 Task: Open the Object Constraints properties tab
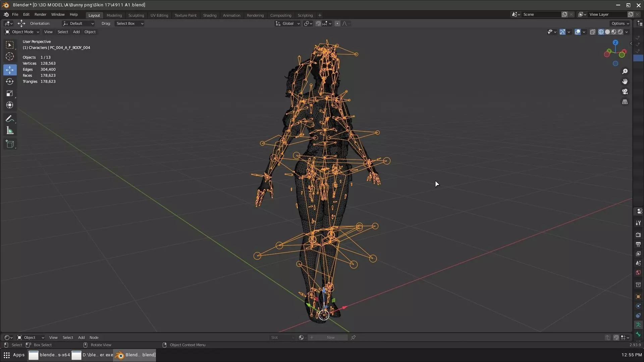638,315
